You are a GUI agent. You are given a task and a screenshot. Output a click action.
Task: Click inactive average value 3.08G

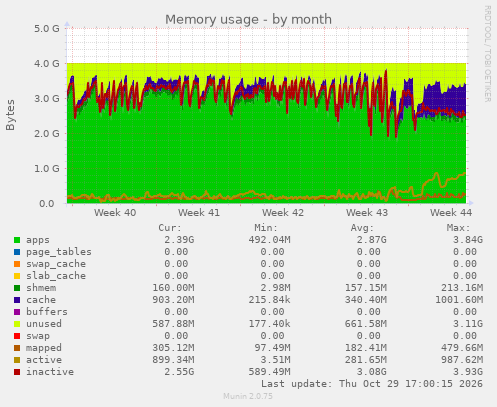coord(371,372)
